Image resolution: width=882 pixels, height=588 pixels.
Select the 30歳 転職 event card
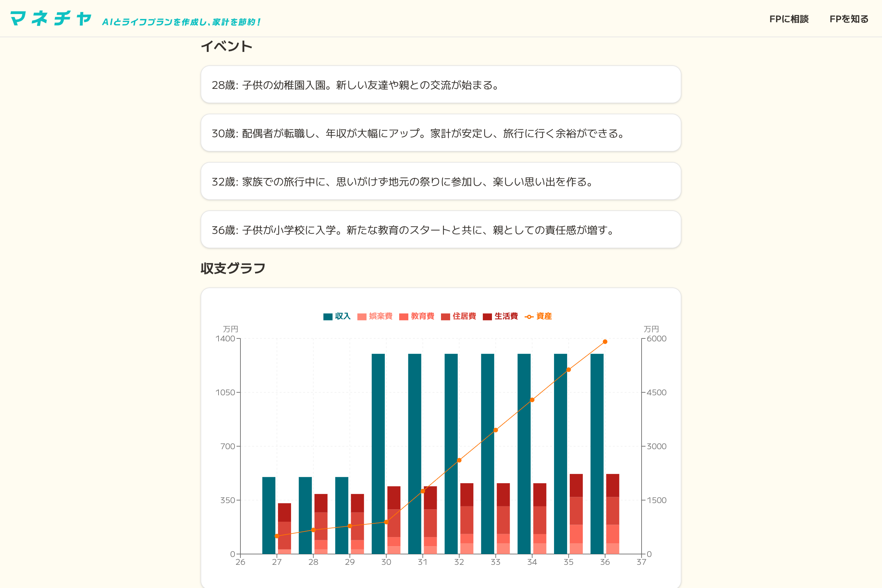tap(440, 133)
